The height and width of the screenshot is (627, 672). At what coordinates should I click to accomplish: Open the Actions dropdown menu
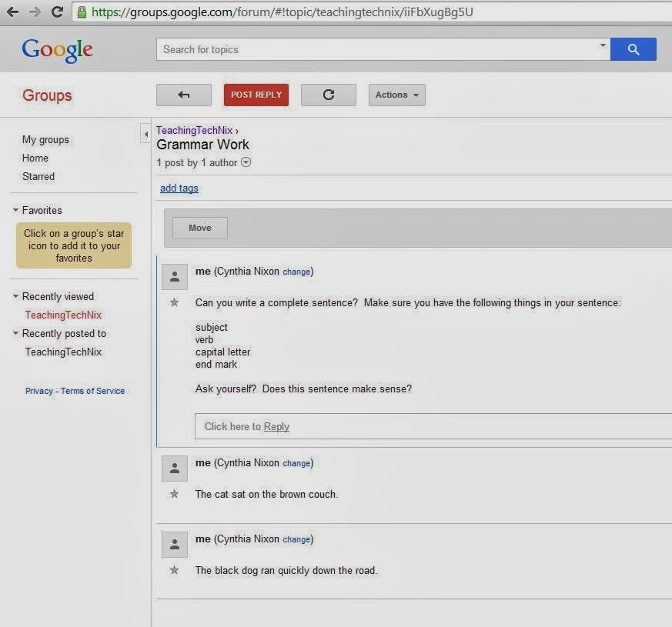(x=397, y=95)
